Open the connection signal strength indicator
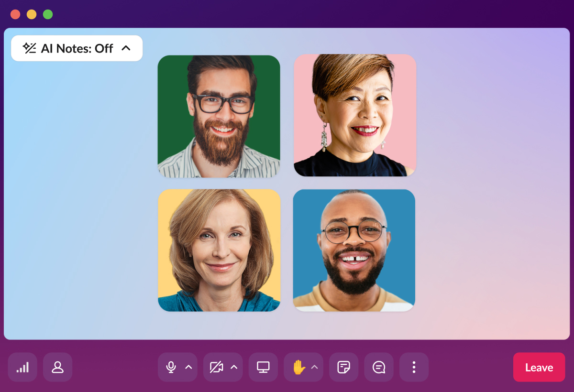The width and height of the screenshot is (574, 392). pos(22,367)
